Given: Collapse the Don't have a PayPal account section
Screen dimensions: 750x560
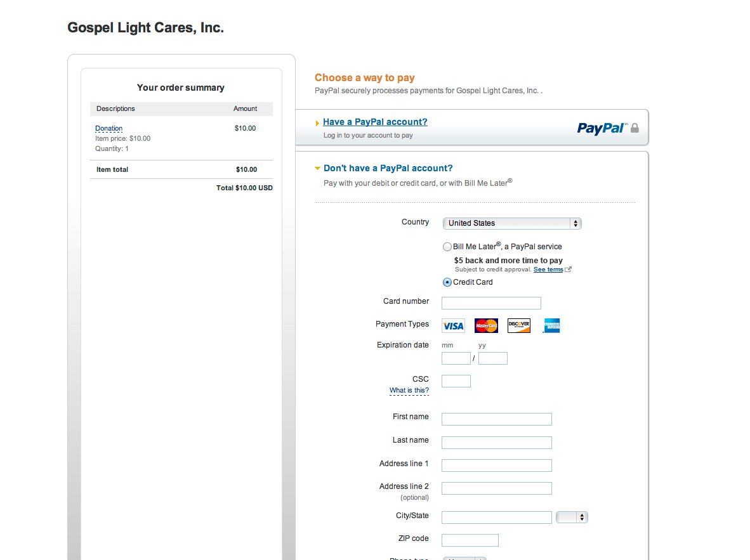Looking at the screenshot, I should (317, 168).
